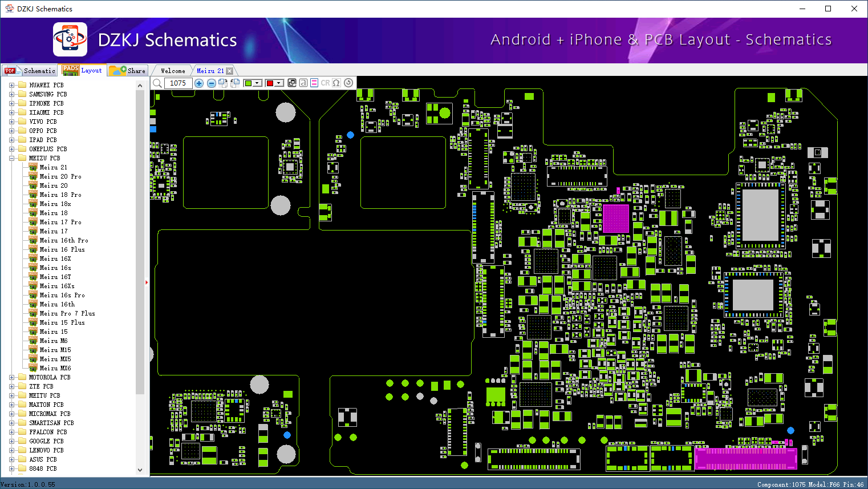
Task: Click the folder icon for GOOGLE PCB
Action: (22, 441)
